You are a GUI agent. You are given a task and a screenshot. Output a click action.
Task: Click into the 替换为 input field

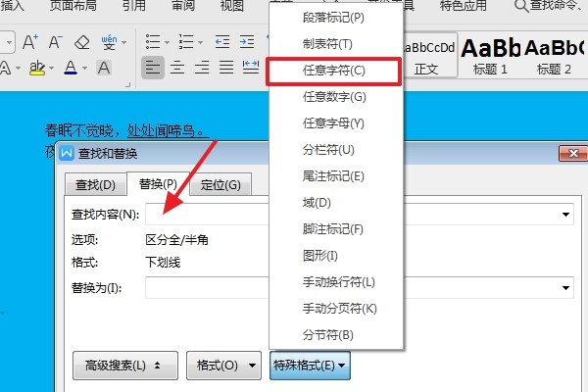tap(360, 288)
